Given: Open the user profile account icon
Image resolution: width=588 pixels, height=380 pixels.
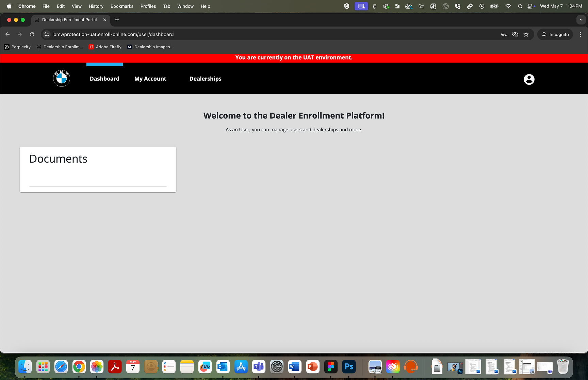Looking at the screenshot, I should [x=529, y=79].
